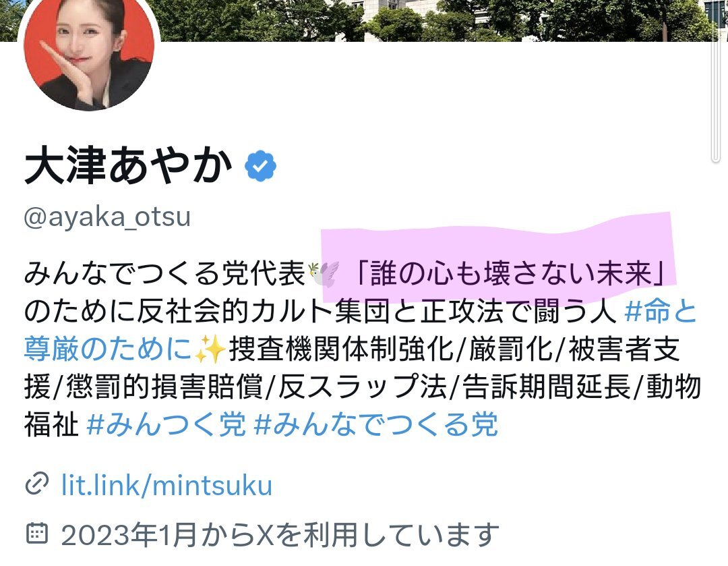Click the display name 大津あやか

click(127, 165)
